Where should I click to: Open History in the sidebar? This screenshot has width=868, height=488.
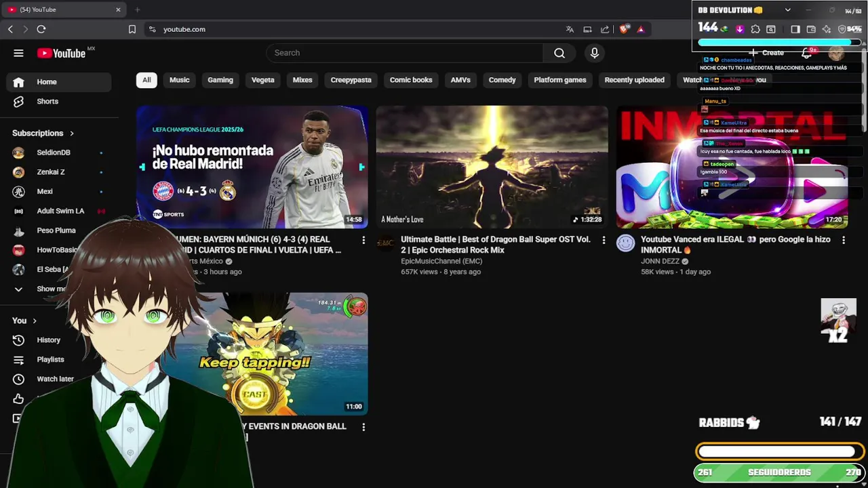pyautogui.click(x=48, y=340)
